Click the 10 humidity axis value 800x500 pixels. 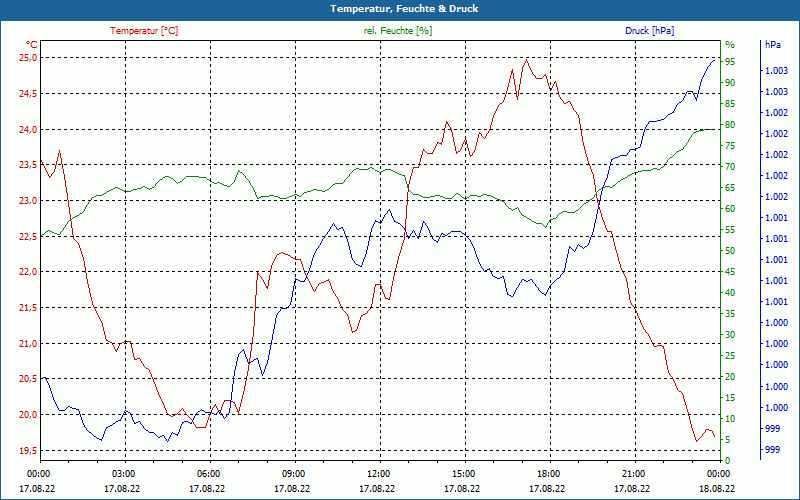point(730,418)
